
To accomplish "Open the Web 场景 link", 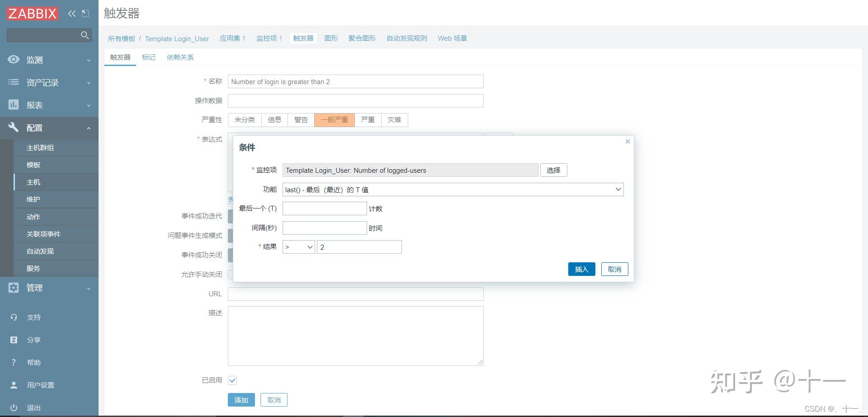I will tap(452, 38).
